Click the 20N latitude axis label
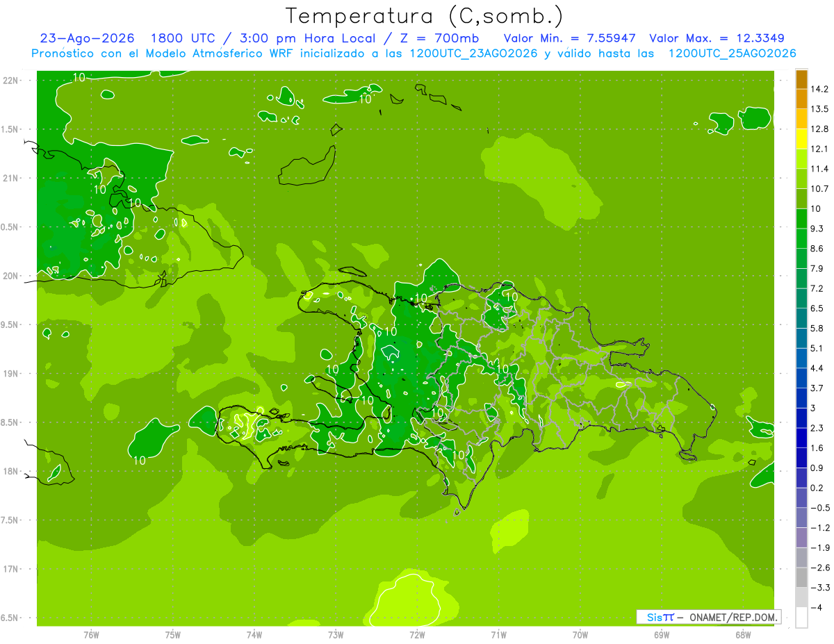The width and height of the screenshot is (834, 644). (12, 276)
